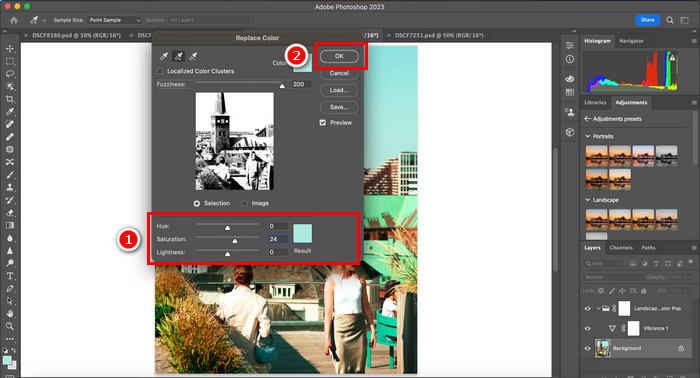Open the Histogram panel menu
The width and height of the screenshot is (700, 378).
[x=694, y=41]
